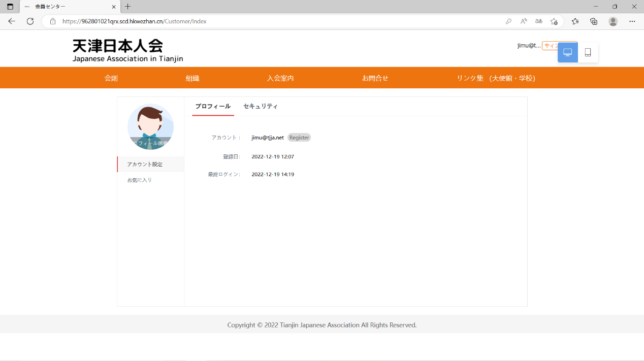Refresh the current page

coord(30,21)
